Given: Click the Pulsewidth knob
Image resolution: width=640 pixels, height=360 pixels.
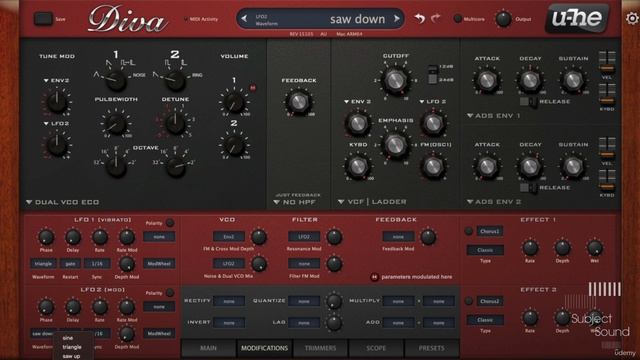Looking at the screenshot, I should tap(116, 123).
